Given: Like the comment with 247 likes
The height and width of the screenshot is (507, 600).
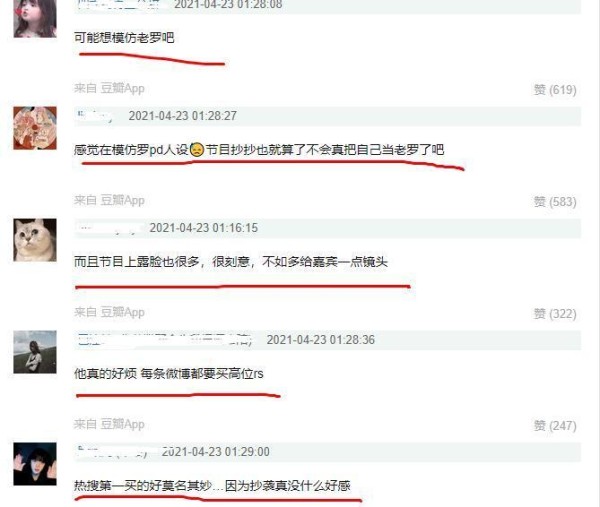Looking at the screenshot, I should point(555,426).
